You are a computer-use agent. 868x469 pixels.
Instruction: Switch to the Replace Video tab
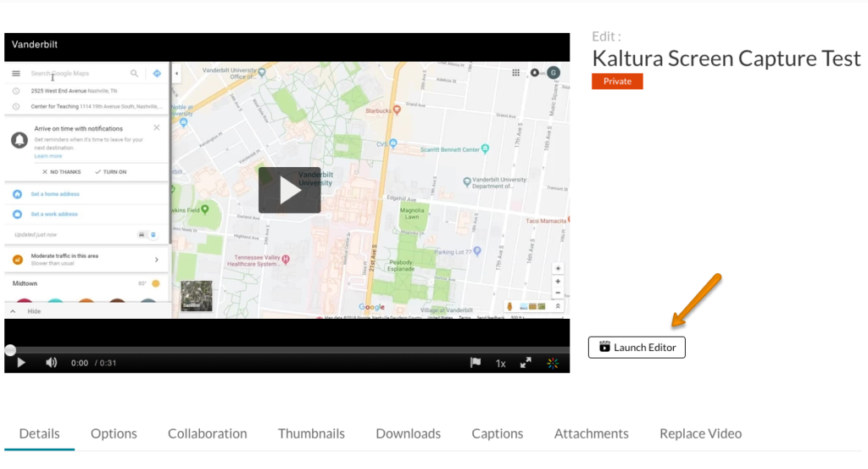pos(700,433)
